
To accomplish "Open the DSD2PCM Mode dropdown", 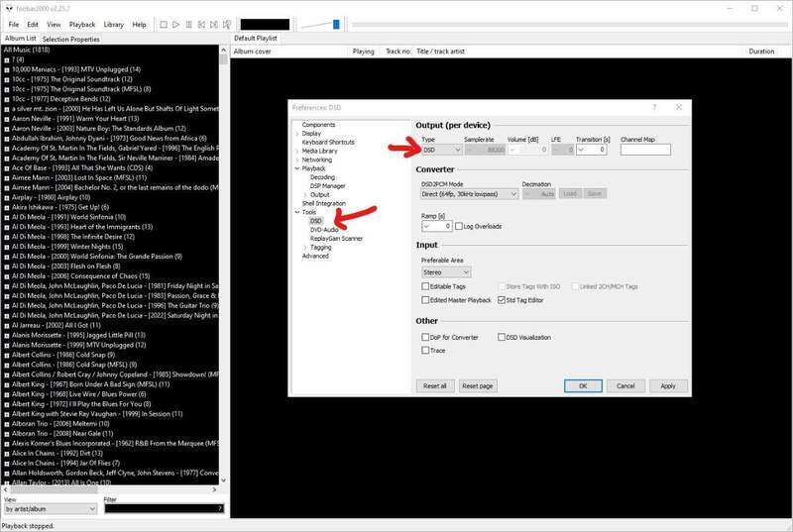I will 469,194.
